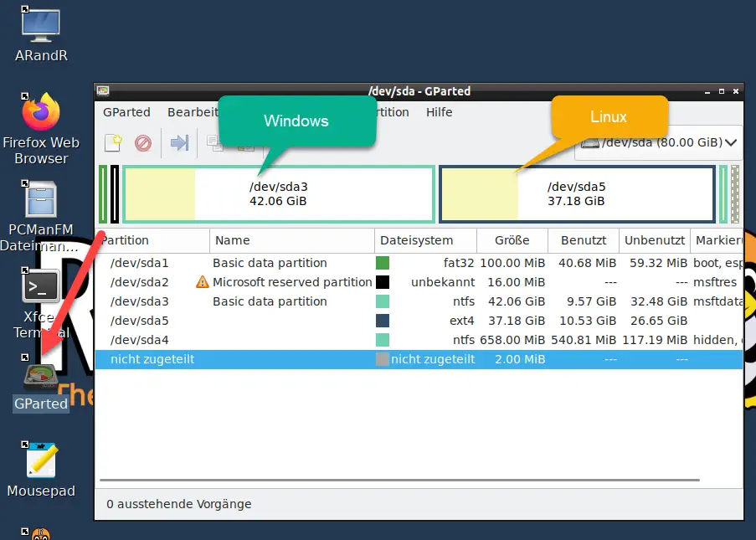756x540 pixels.
Task: Open the /dev/sda (80.00 GiB) device dropdown
Action: (659, 142)
